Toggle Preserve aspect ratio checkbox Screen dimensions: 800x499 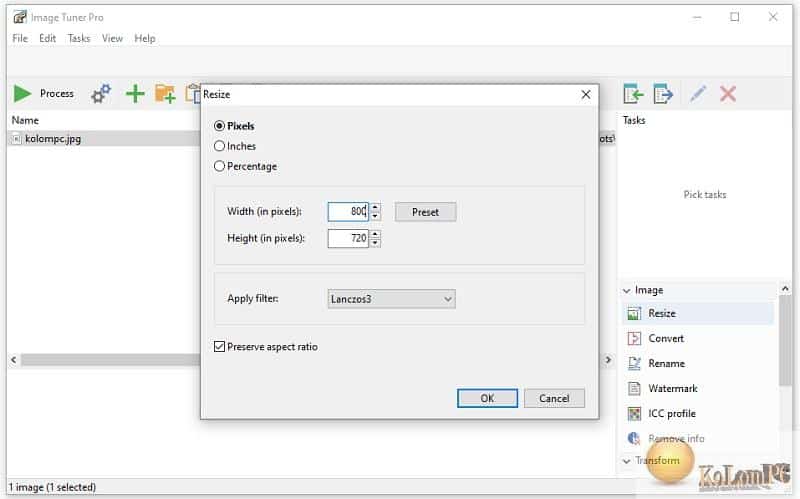[x=219, y=347]
